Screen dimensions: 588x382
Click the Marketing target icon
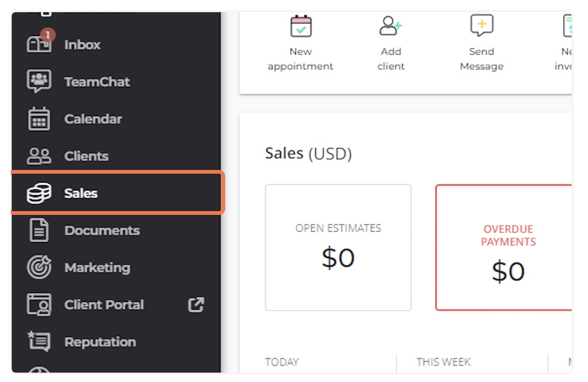coord(39,267)
